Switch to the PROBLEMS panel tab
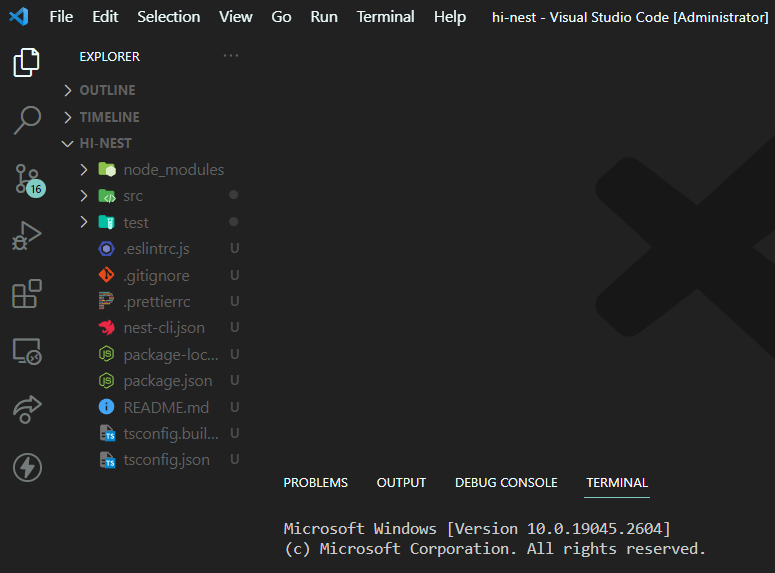The width and height of the screenshot is (775, 573). pyautogui.click(x=315, y=483)
